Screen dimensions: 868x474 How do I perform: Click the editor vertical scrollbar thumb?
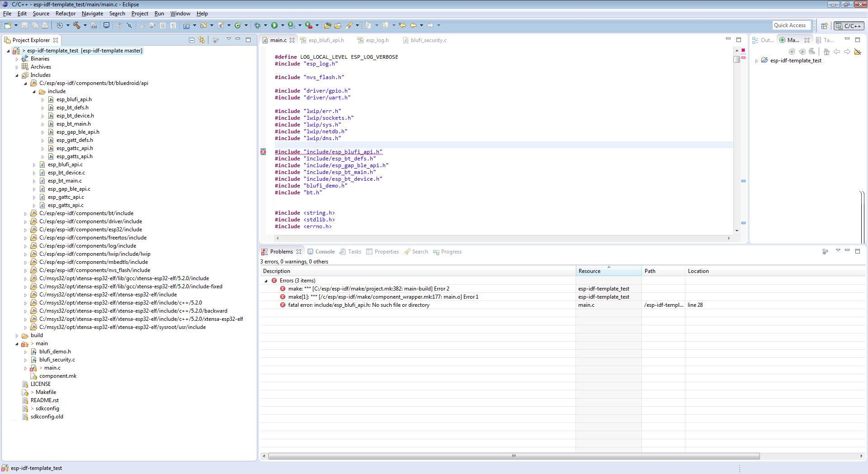tap(737, 59)
